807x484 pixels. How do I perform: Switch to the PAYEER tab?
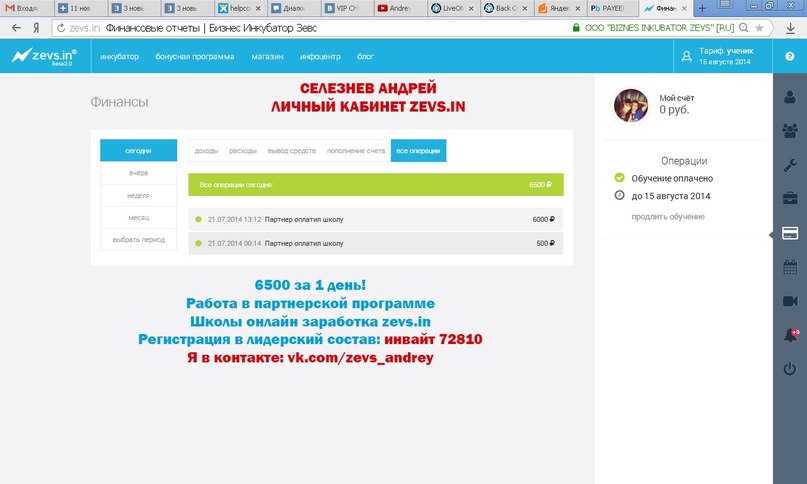(612, 8)
